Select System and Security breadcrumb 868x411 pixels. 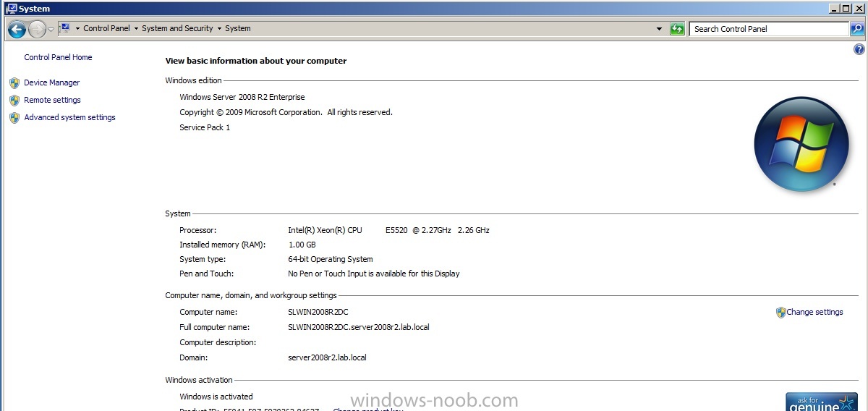(177, 29)
